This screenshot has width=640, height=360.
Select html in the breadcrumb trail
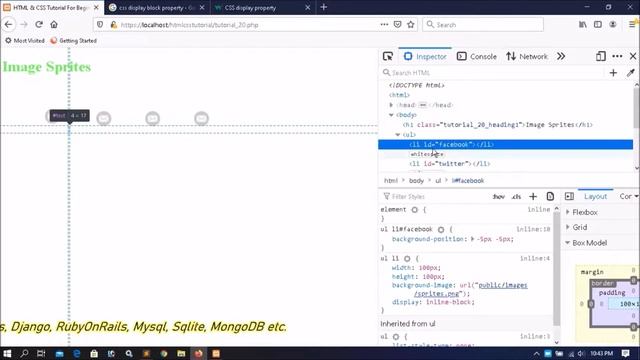pyautogui.click(x=390, y=180)
